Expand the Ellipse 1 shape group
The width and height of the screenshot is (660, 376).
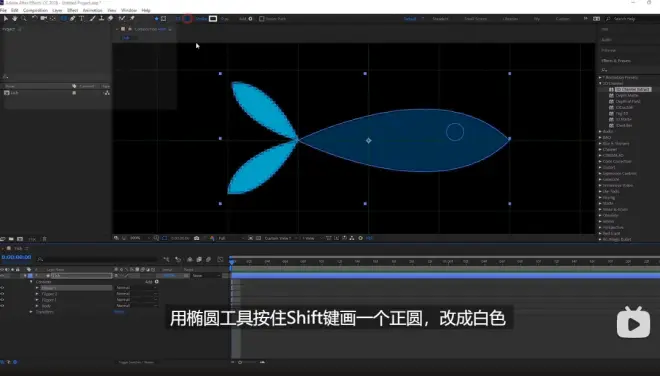point(37,288)
